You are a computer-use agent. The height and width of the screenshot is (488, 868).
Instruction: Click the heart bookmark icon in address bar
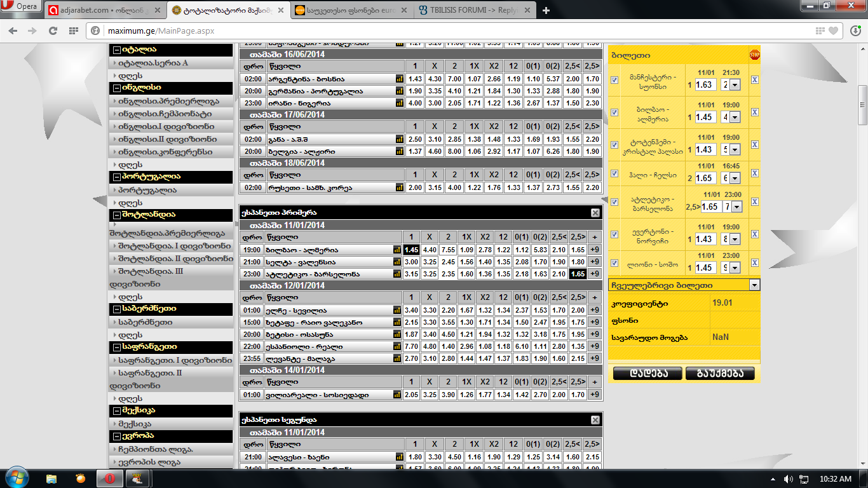tap(834, 30)
